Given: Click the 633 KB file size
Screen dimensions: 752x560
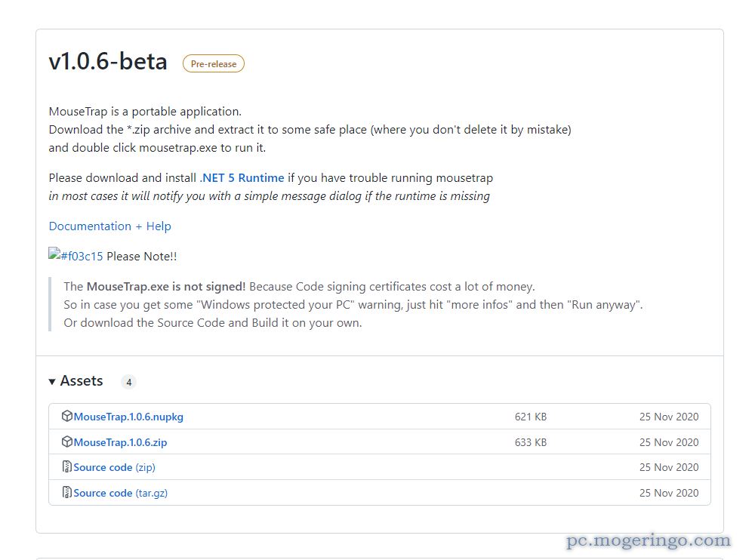Looking at the screenshot, I should point(531,442).
